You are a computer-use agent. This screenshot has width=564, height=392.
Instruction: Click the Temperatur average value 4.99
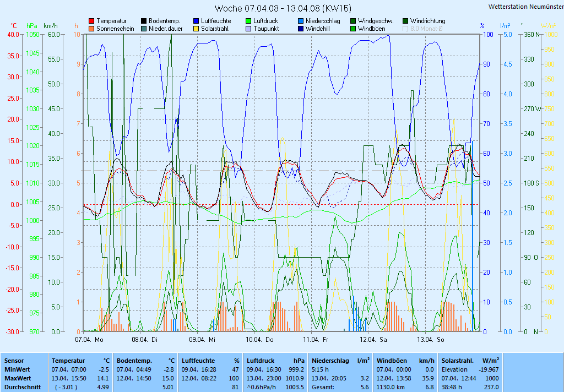(x=103, y=388)
